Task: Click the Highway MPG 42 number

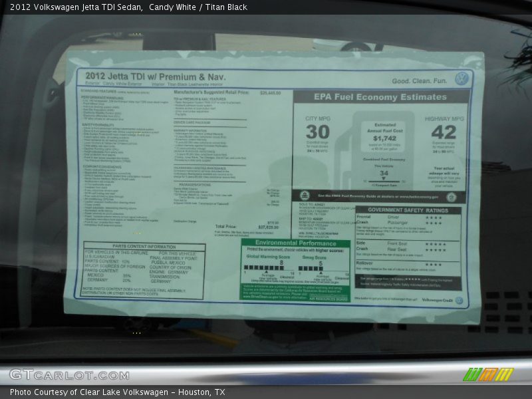Action: [444, 132]
